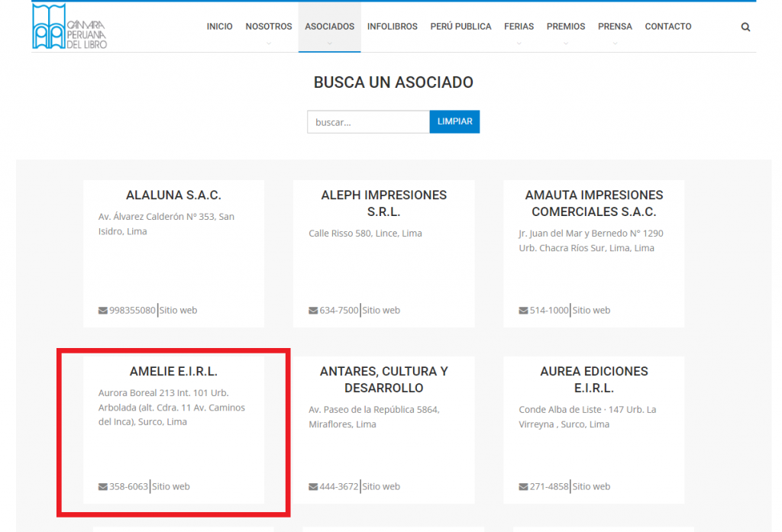Click envelope icon in ALALUNA S.A.C. card

point(103,311)
